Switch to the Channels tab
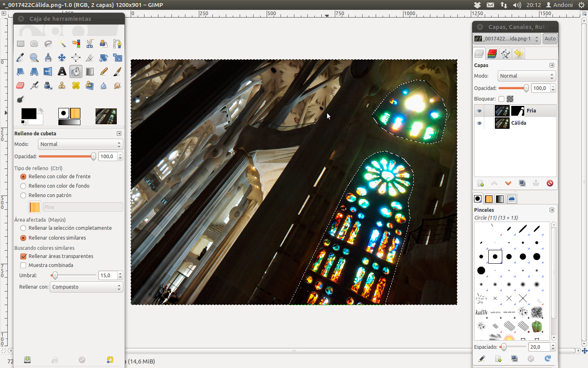 point(492,54)
